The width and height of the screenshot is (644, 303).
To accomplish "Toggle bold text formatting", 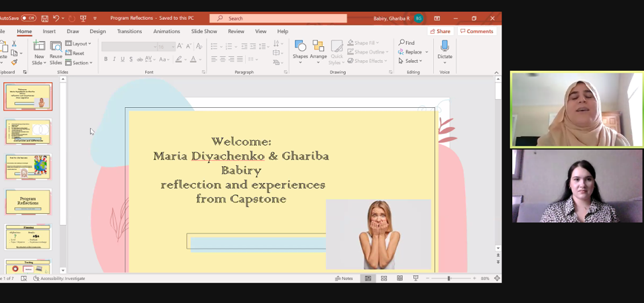I will tap(105, 60).
